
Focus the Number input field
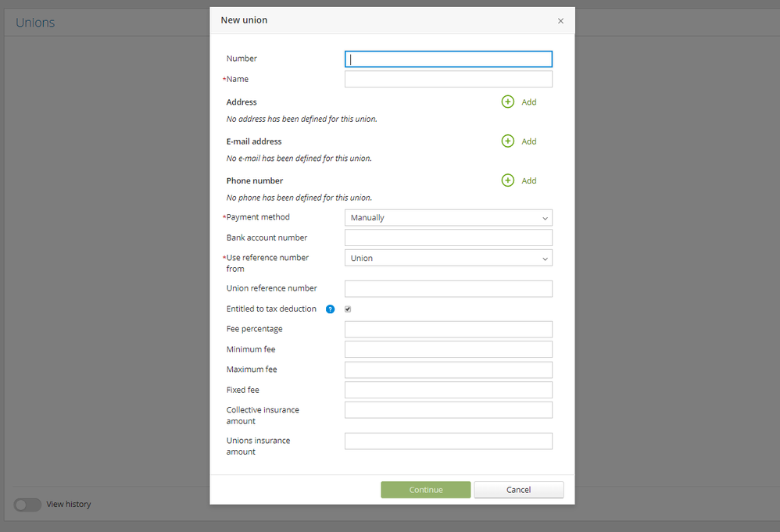click(448, 59)
